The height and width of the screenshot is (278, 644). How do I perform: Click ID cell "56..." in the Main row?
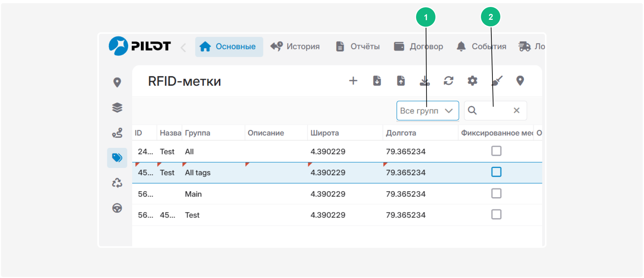pyautogui.click(x=145, y=194)
